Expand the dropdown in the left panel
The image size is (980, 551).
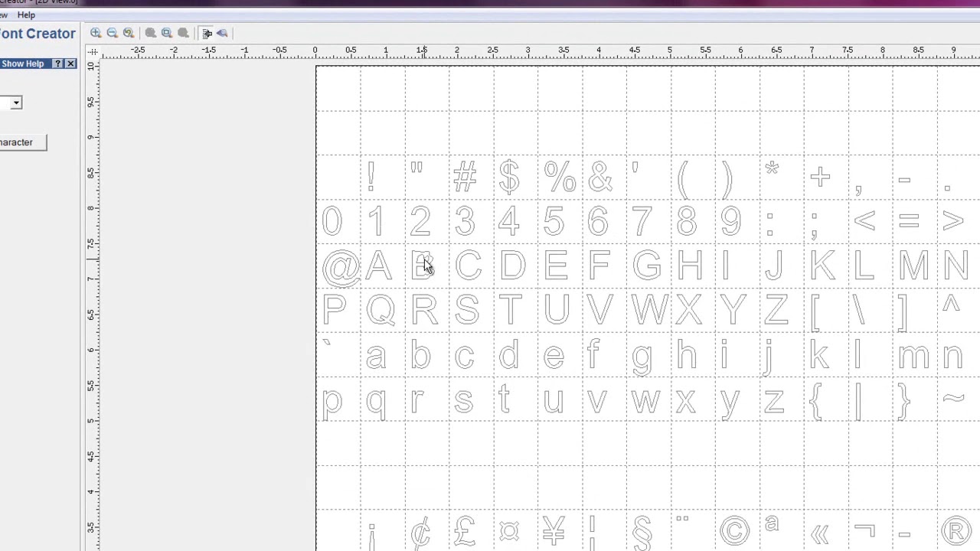pyautogui.click(x=16, y=103)
